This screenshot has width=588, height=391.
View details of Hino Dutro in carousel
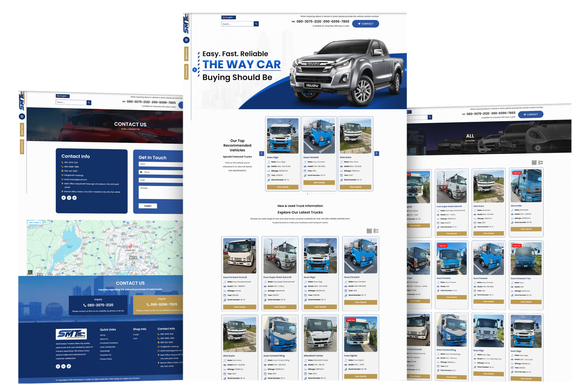pos(355,187)
